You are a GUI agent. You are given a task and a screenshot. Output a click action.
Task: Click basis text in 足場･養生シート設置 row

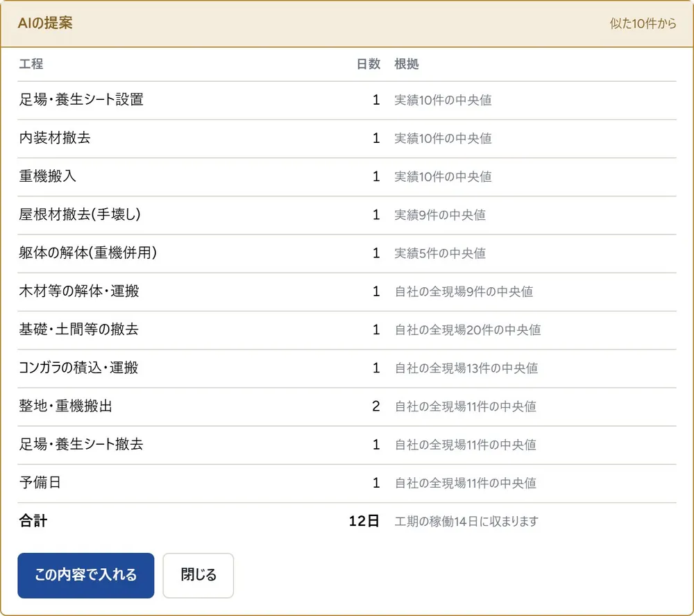pyautogui.click(x=443, y=100)
